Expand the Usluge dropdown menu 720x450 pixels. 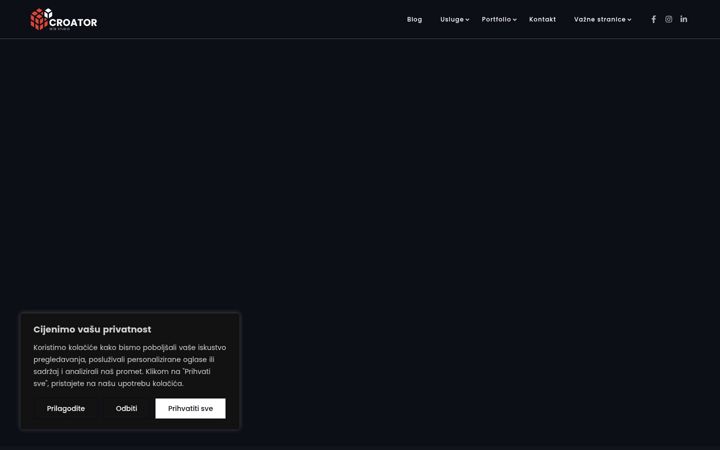pos(455,19)
